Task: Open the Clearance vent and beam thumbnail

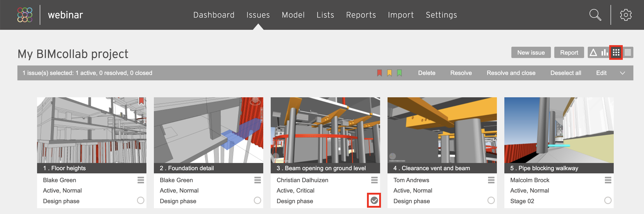Action: pos(442,130)
